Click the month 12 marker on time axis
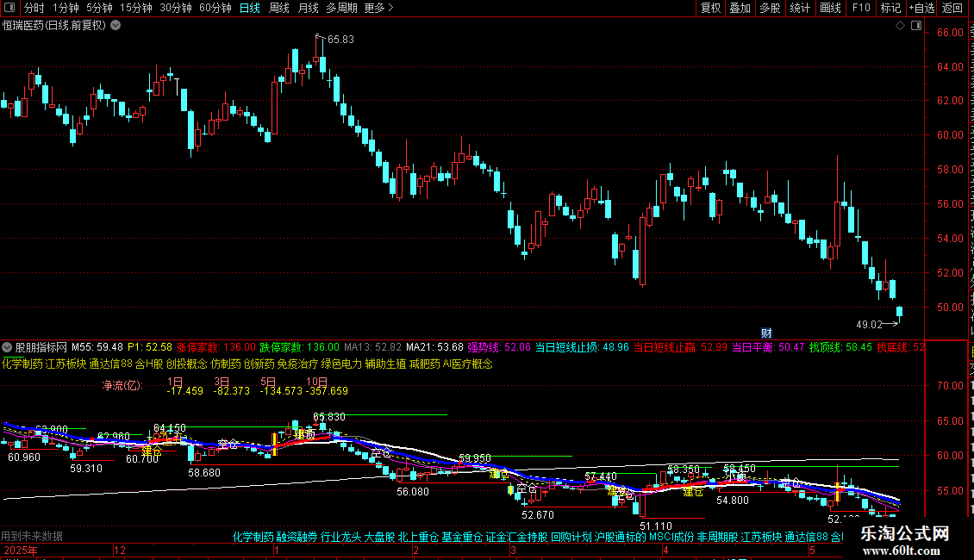The image size is (974, 560). (x=120, y=550)
